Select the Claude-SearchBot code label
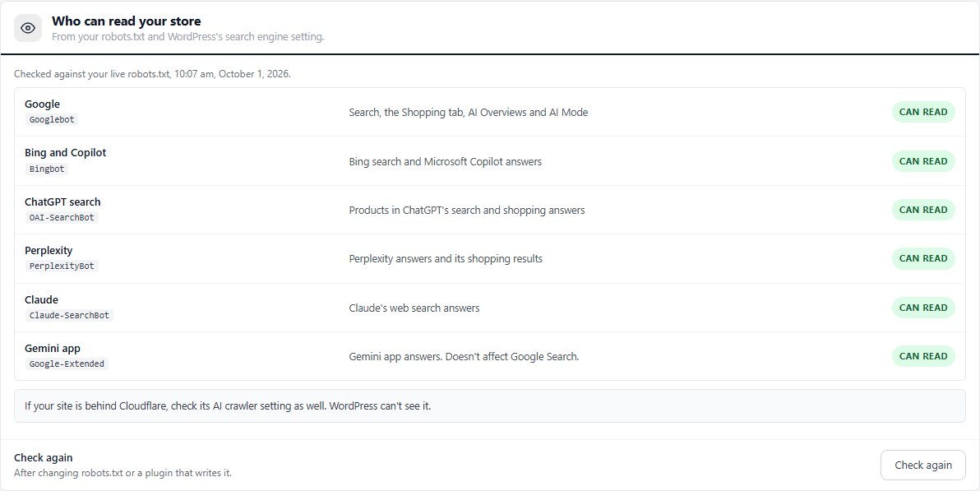The height and width of the screenshot is (491, 980). 69,315
